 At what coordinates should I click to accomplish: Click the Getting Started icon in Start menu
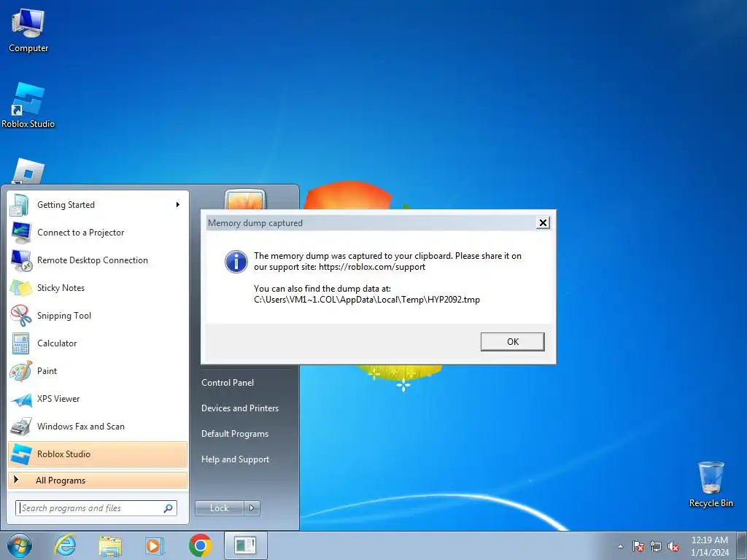coord(20,205)
